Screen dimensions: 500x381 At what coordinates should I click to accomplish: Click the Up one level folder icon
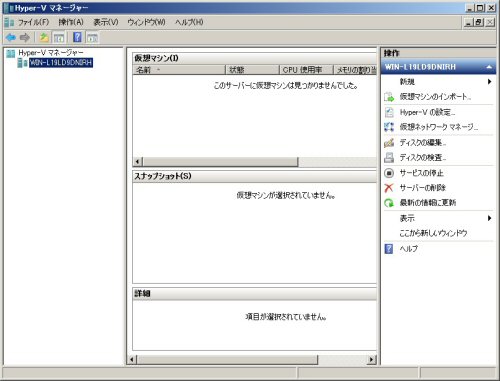coord(44,37)
